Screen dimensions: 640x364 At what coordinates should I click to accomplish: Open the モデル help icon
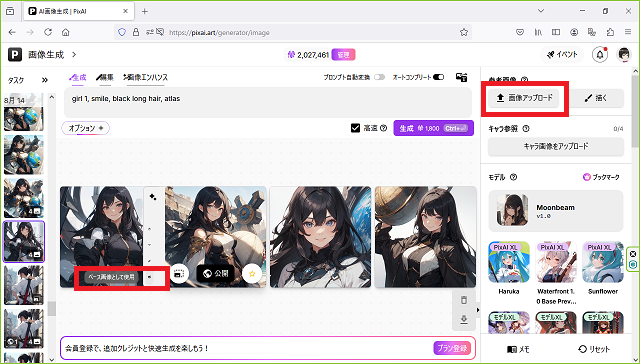[x=513, y=177]
